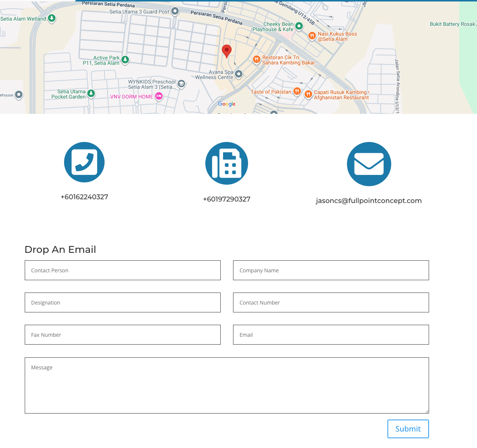Open WYNKIDS Preschool marker icon
The height and width of the screenshot is (448, 477).
tap(181, 84)
